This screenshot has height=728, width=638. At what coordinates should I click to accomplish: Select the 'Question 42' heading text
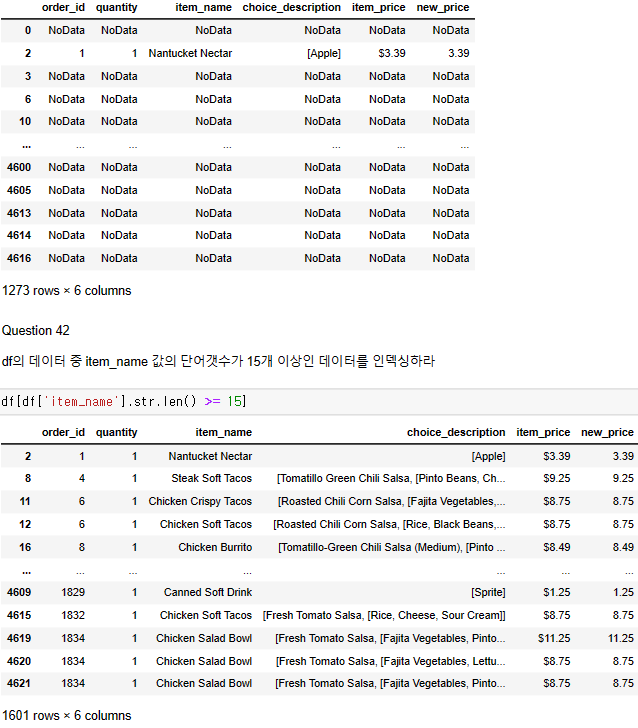[x=36, y=331]
